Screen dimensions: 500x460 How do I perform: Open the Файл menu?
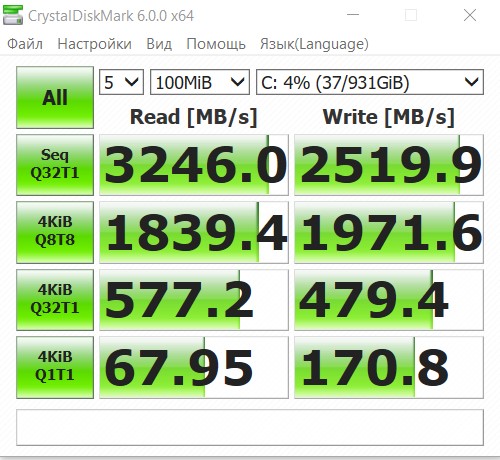click(x=25, y=44)
